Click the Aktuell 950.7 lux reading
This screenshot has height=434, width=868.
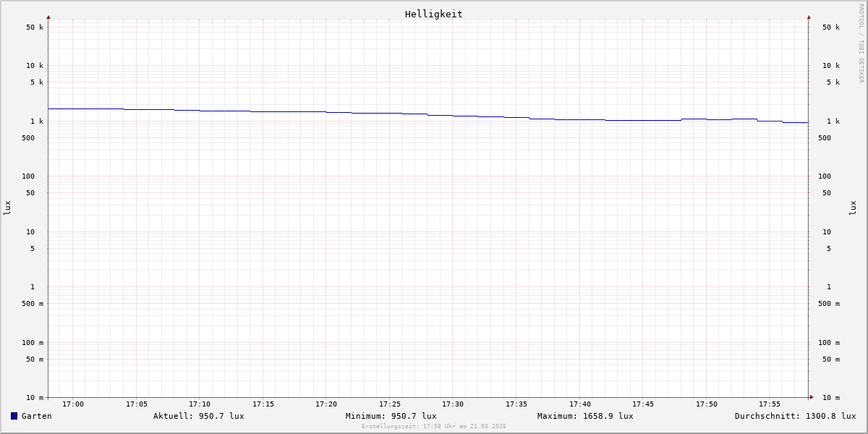[x=198, y=416]
